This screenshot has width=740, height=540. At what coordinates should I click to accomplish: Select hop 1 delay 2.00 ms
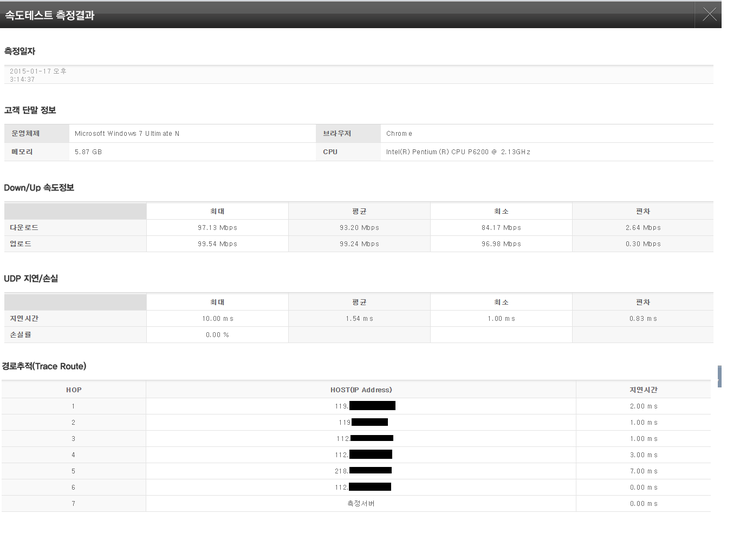pyautogui.click(x=643, y=406)
